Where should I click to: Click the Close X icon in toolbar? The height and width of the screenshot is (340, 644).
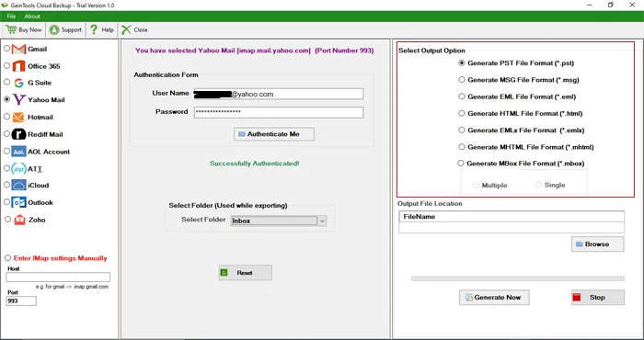coord(126,29)
